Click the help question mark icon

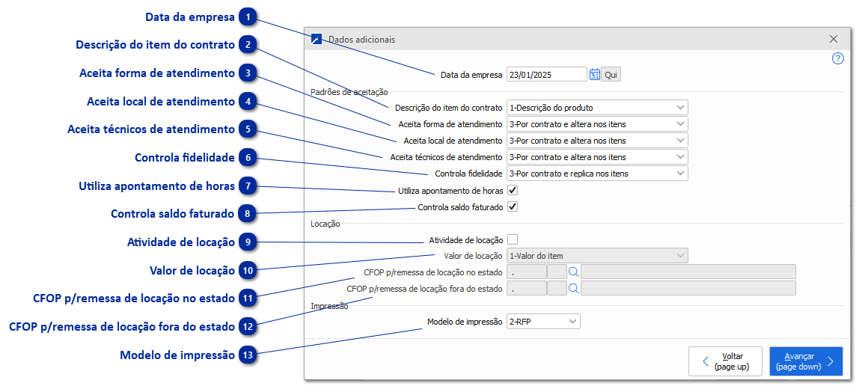click(837, 58)
